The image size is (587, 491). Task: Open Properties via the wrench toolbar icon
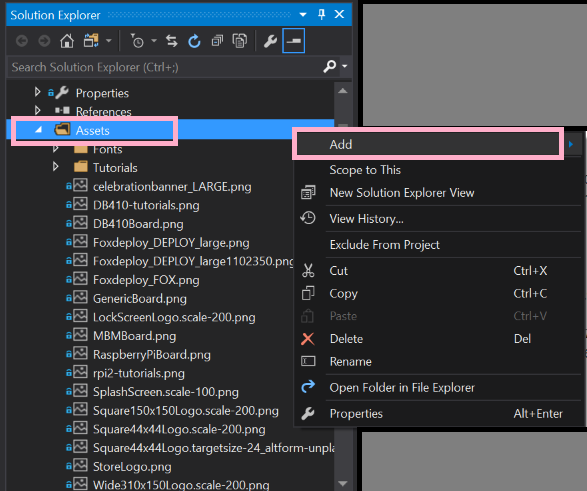point(270,41)
